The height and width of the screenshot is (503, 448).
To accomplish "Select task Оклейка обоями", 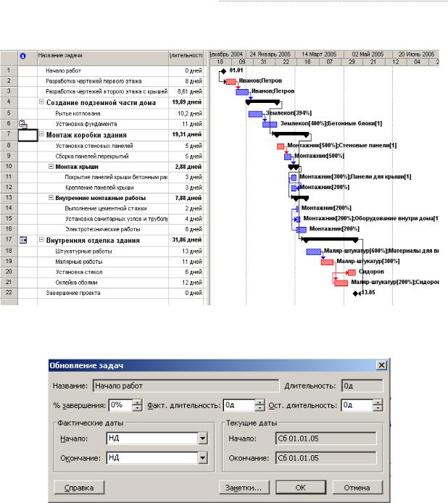I will pyautogui.click(x=76, y=283).
